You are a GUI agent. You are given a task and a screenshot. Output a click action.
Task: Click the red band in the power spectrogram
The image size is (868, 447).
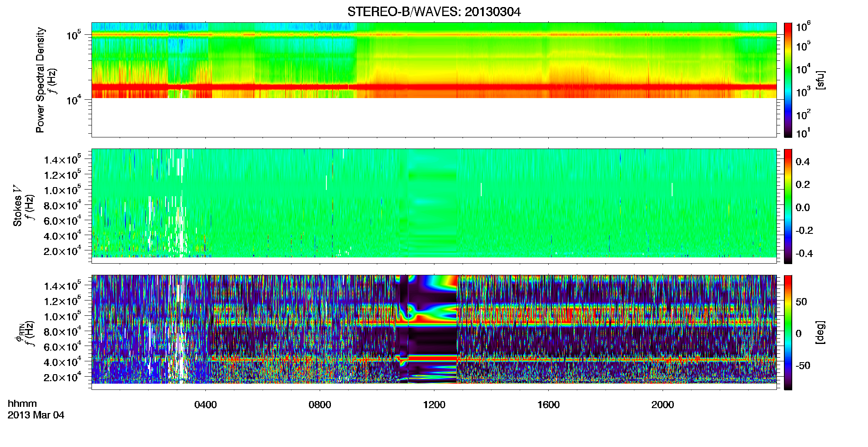(x=434, y=87)
